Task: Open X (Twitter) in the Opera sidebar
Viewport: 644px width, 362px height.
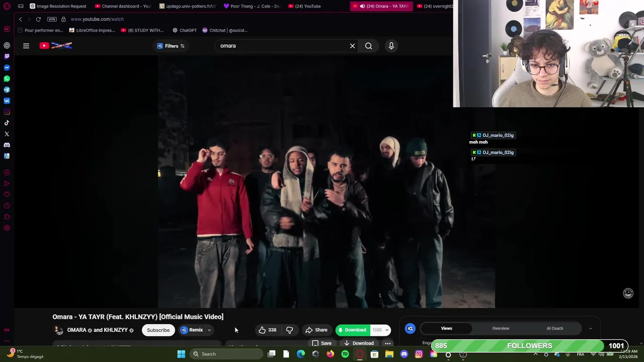Action: click(7, 134)
